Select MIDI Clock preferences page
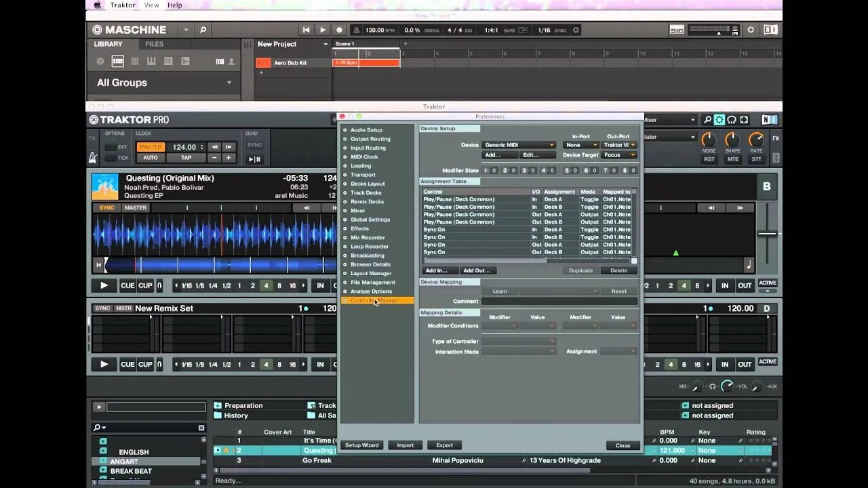This screenshot has width=868, height=488. tap(364, 157)
